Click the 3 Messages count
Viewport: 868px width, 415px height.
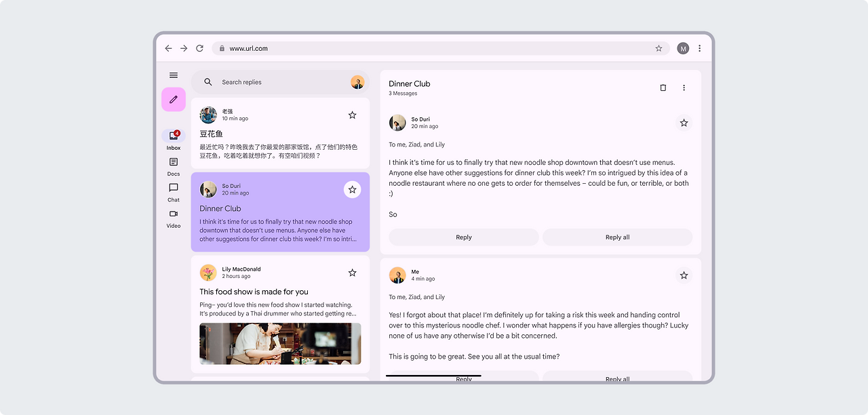pyautogui.click(x=403, y=94)
